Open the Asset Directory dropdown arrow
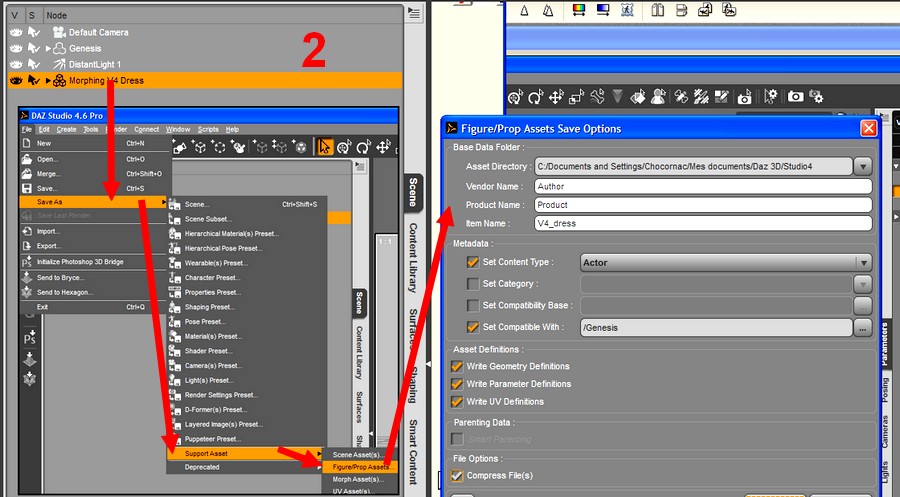Screen dimensions: 900x497 863,166
